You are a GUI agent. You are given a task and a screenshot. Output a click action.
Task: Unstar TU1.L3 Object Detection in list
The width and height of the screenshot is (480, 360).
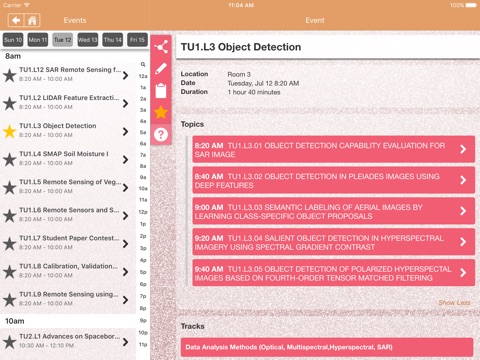tap(10, 131)
